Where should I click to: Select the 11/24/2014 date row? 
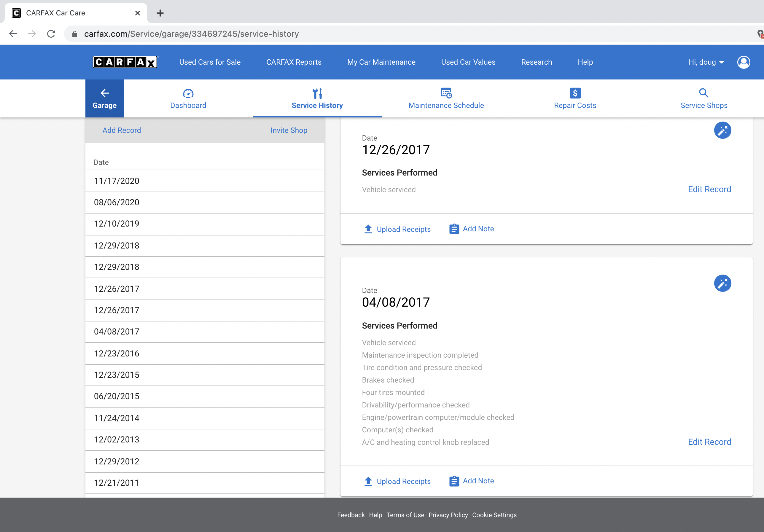(x=205, y=418)
